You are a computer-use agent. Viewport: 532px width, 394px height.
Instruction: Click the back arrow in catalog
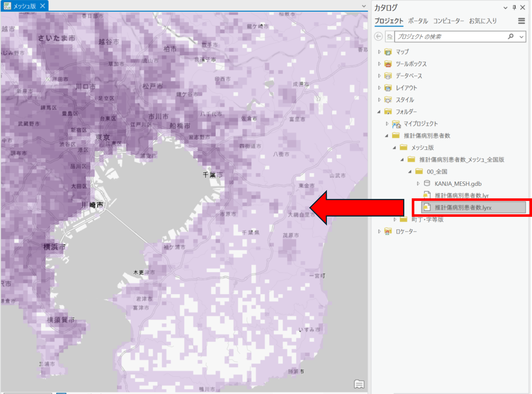[378, 36]
